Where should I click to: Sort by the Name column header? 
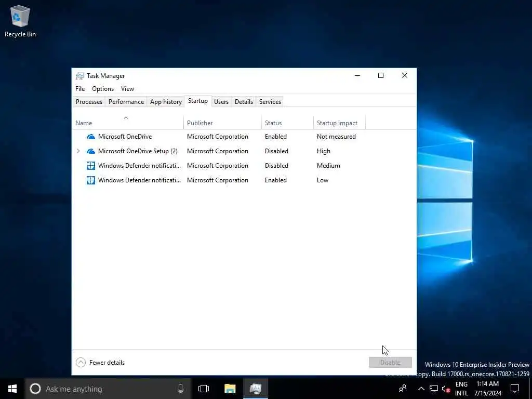pyautogui.click(x=128, y=123)
